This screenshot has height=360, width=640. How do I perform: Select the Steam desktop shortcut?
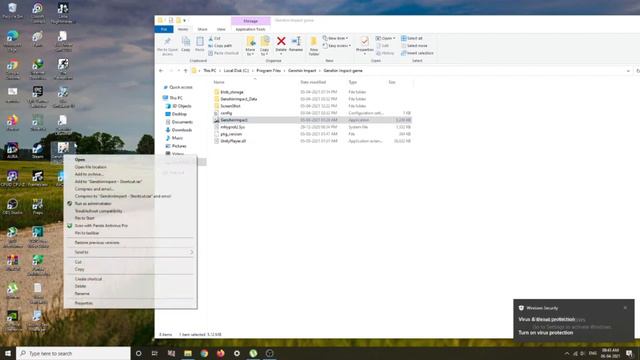coord(38,151)
